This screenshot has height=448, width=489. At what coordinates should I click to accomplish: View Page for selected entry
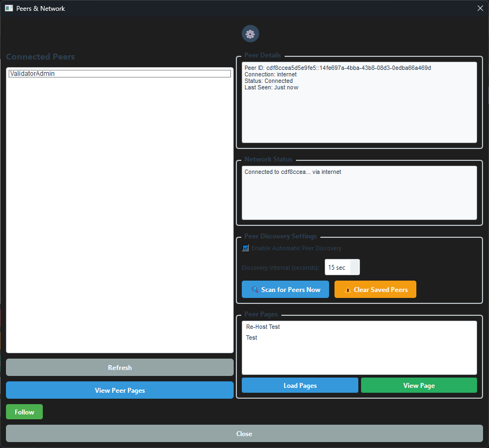coord(419,385)
